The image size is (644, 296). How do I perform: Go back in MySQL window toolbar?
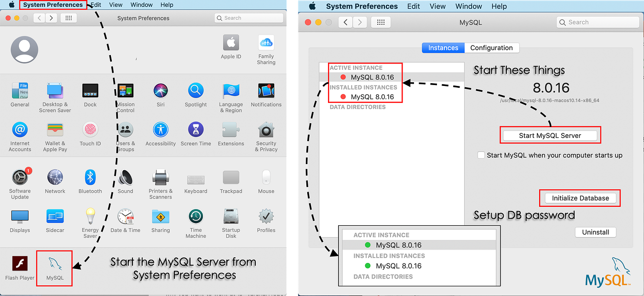click(345, 22)
